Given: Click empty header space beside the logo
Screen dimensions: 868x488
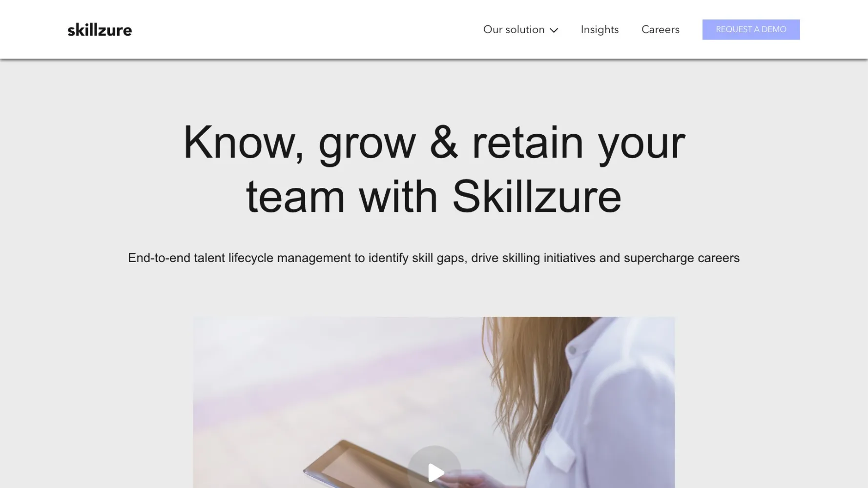Looking at the screenshot, I should click(x=303, y=30).
